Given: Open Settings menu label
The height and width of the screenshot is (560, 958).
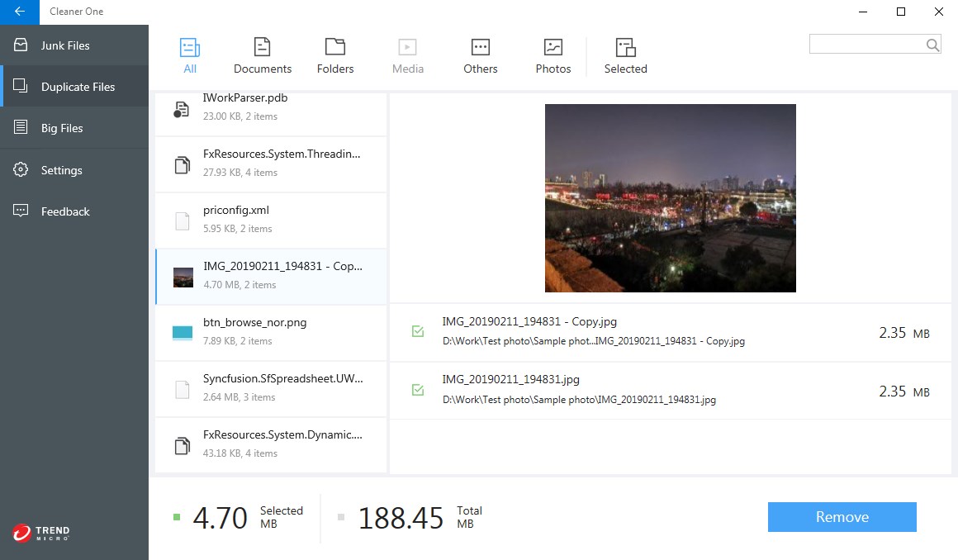Looking at the screenshot, I should (x=62, y=170).
